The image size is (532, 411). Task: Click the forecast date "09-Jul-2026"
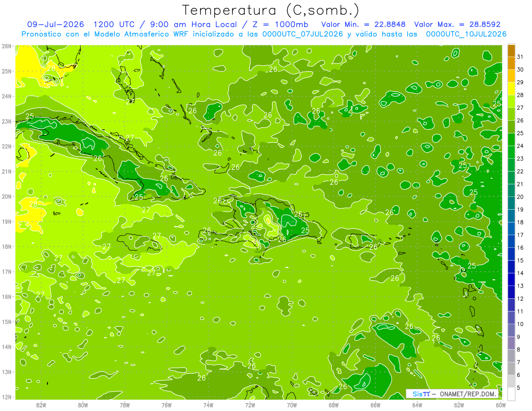point(56,24)
